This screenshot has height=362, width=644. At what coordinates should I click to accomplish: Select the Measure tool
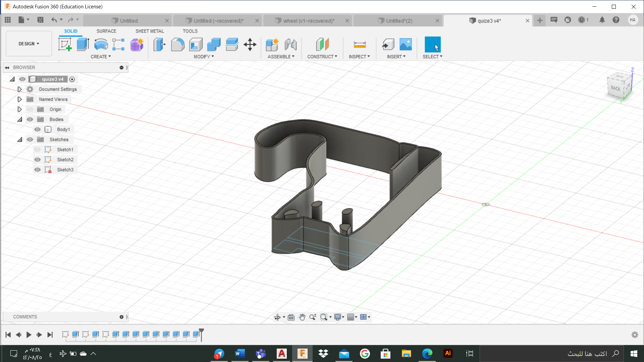tap(360, 44)
